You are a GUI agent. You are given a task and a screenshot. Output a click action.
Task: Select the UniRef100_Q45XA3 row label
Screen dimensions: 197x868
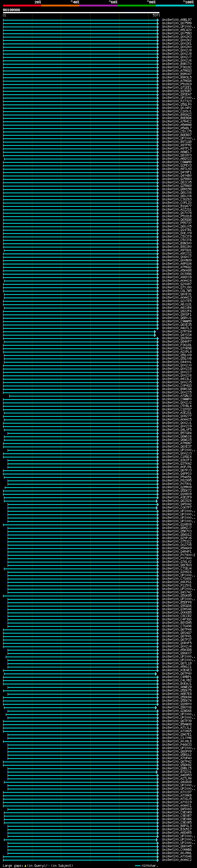click(176, 809)
